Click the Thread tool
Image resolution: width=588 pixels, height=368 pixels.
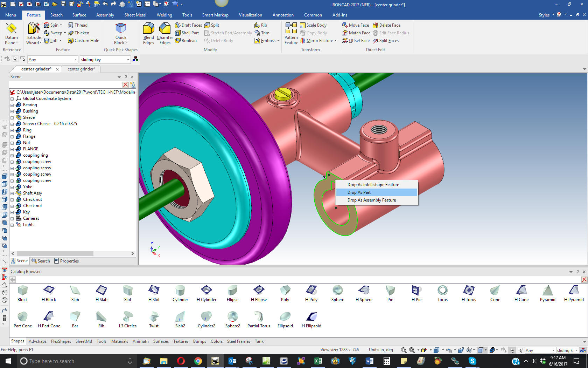click(78, 25)
